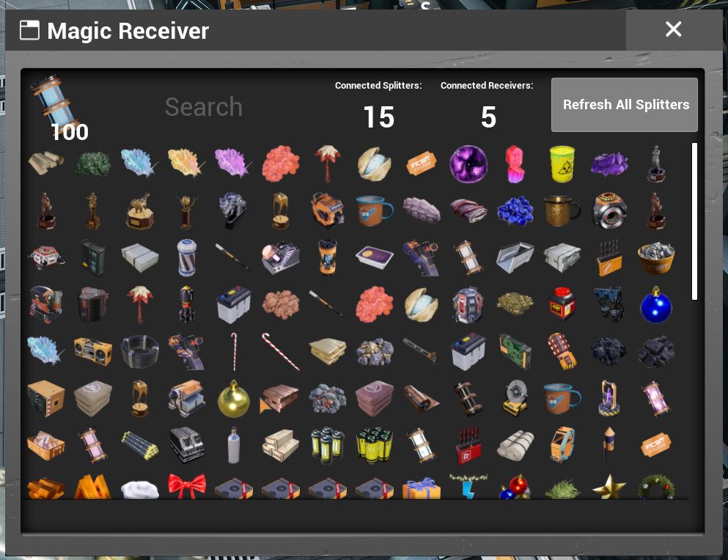Select the green circuit board item

click(515, 352)
